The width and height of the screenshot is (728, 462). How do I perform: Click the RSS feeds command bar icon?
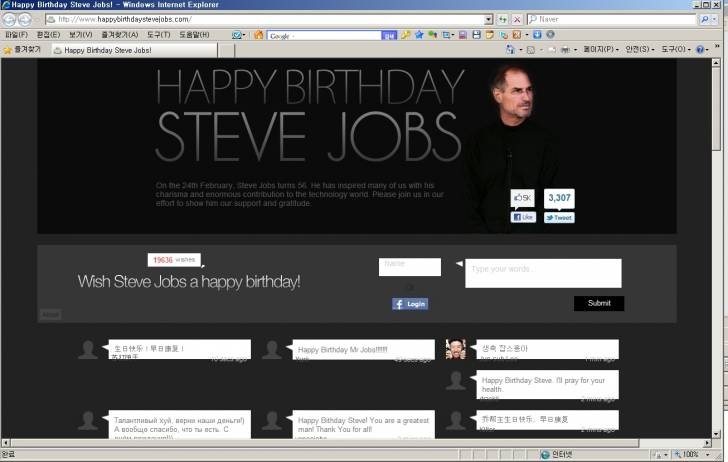click(x=531, y=50)
